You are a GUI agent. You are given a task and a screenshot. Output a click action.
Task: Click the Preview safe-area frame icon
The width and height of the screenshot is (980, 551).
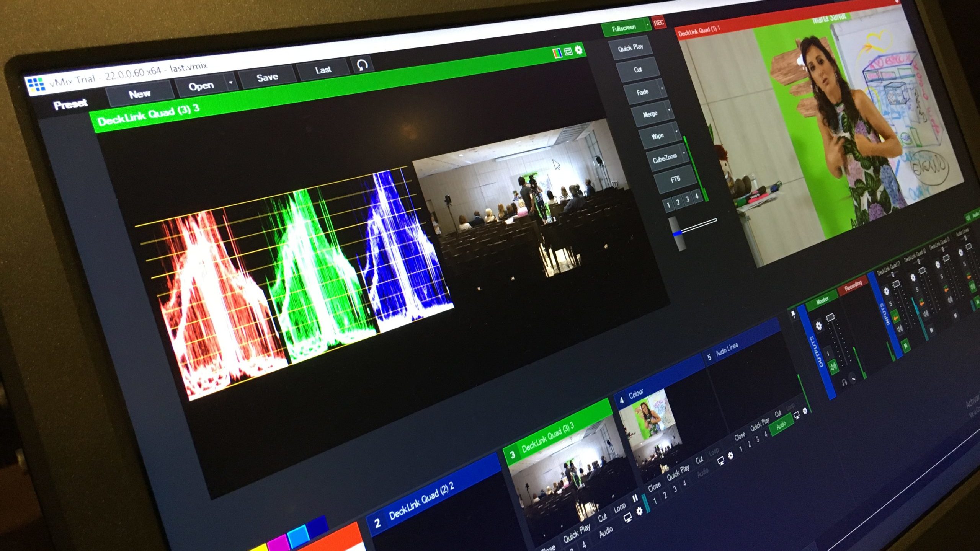click(568, 51)
